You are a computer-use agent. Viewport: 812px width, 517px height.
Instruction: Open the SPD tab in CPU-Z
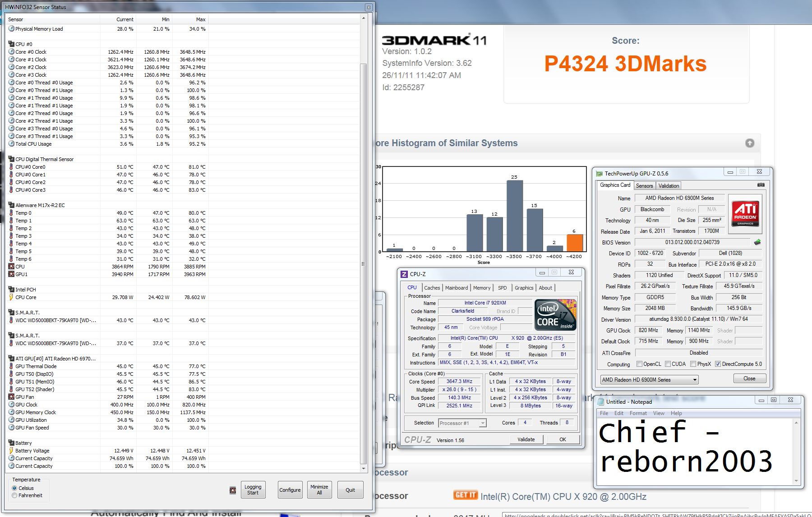pos(503,288)
